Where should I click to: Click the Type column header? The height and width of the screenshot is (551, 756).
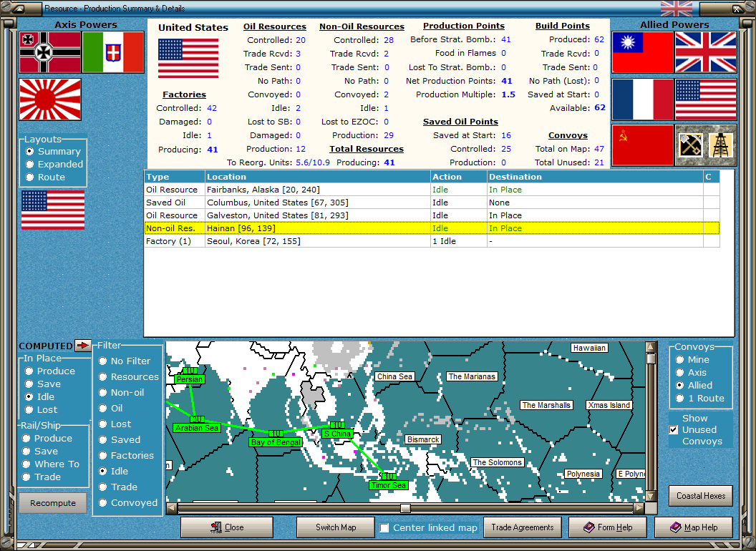click(x=175, y=177)
